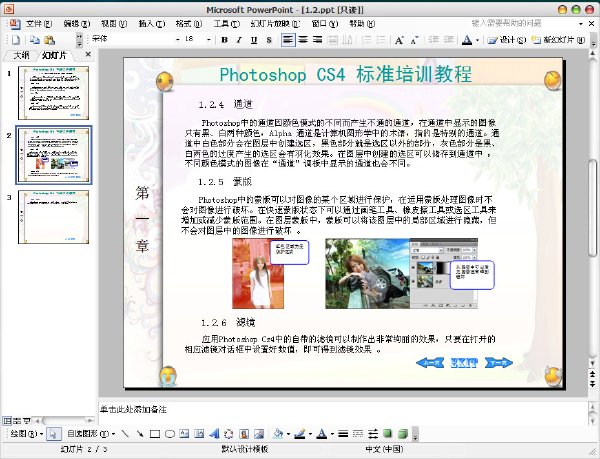The width and height of the screenshot is (600, 459).
Task: Open 自选图形 (AutoShapes) dropdown
Action: click(91, 434)
